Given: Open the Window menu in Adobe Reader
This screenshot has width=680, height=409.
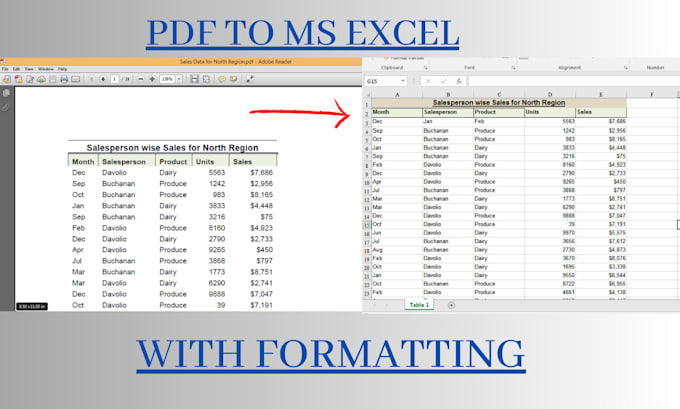Looking at the screenshot, I should 46,69.
